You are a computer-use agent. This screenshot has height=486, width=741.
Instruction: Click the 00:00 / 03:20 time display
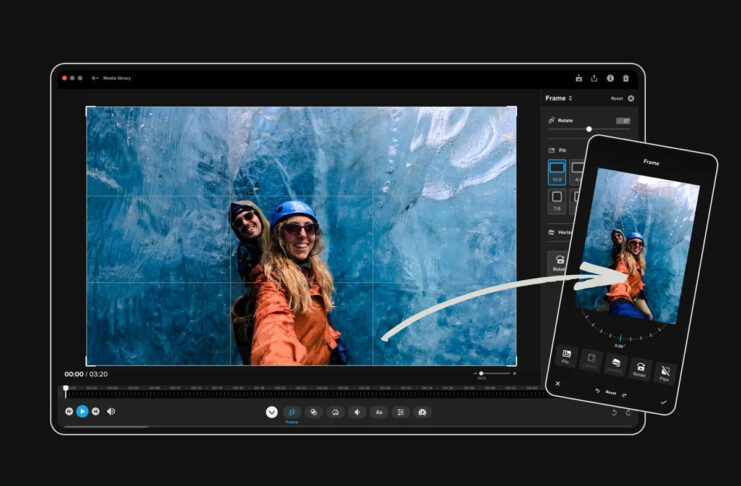86,374
